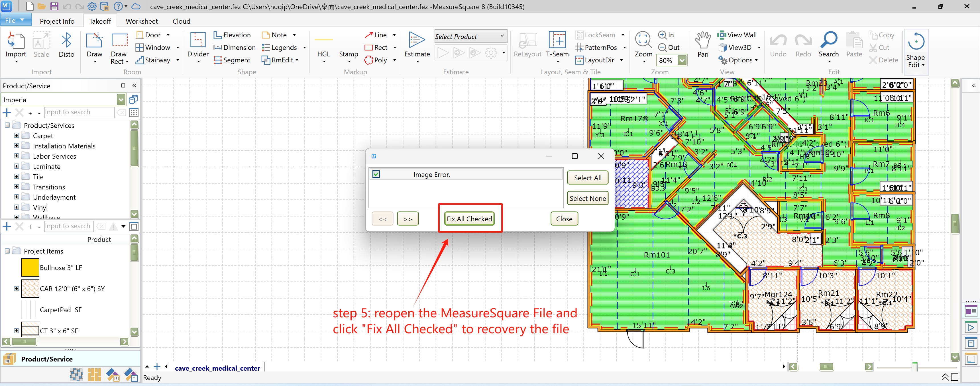
Task: Expand the Carpet folder
Action: point(16,135)
